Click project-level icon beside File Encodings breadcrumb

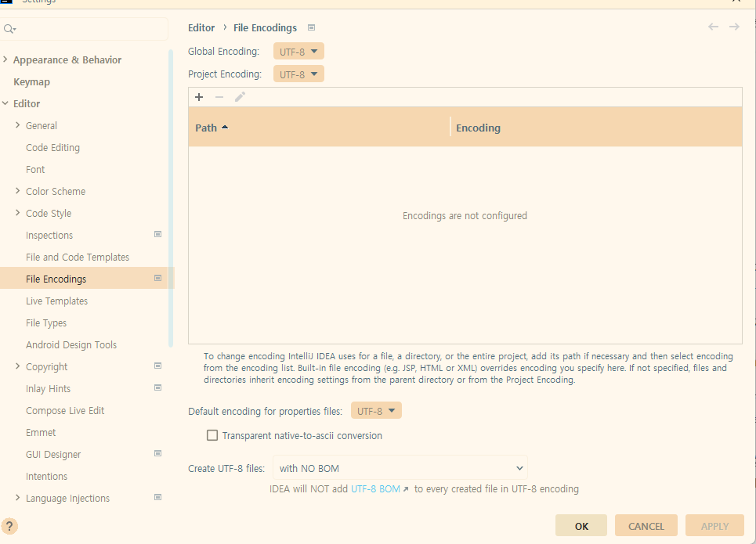pos(312,28)
